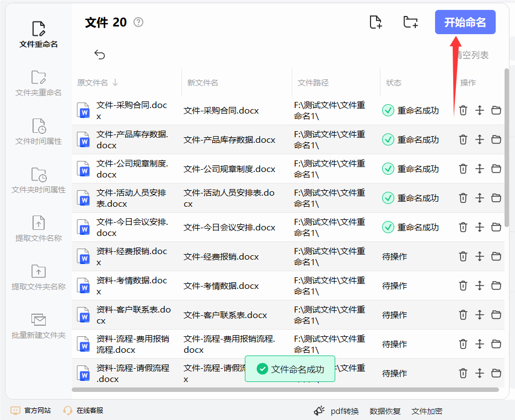The height and width of the screenshot is (420, 515).
Task: Click 重命名成功 status of 文件-采购合同.docx
Action: click(411, 110)
